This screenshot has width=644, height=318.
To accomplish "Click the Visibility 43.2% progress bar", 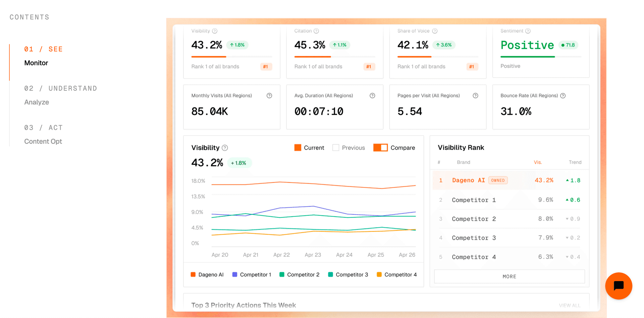I will click(x=231, y=57).
